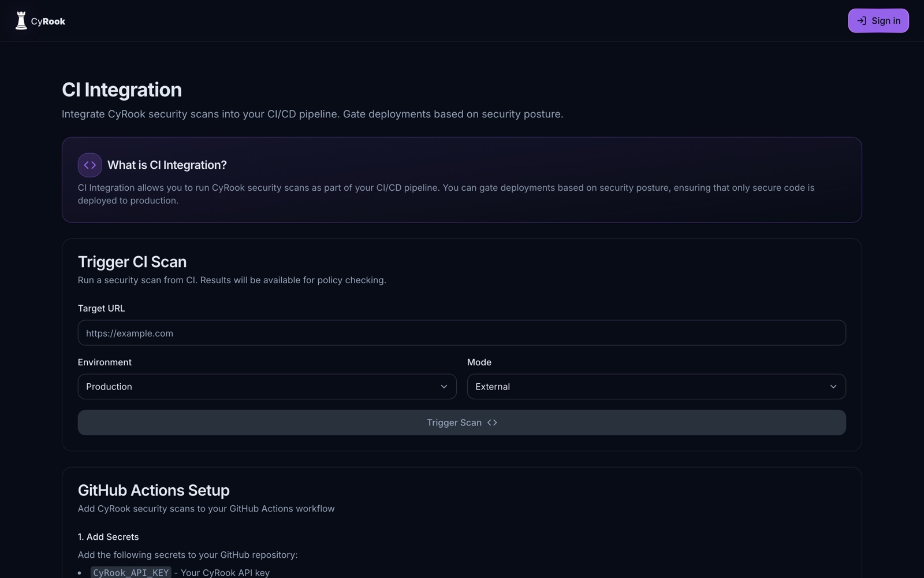The height and width of the screenshot is (578, 924).
Task: Click the Environment label
Action: coord(105,362)
